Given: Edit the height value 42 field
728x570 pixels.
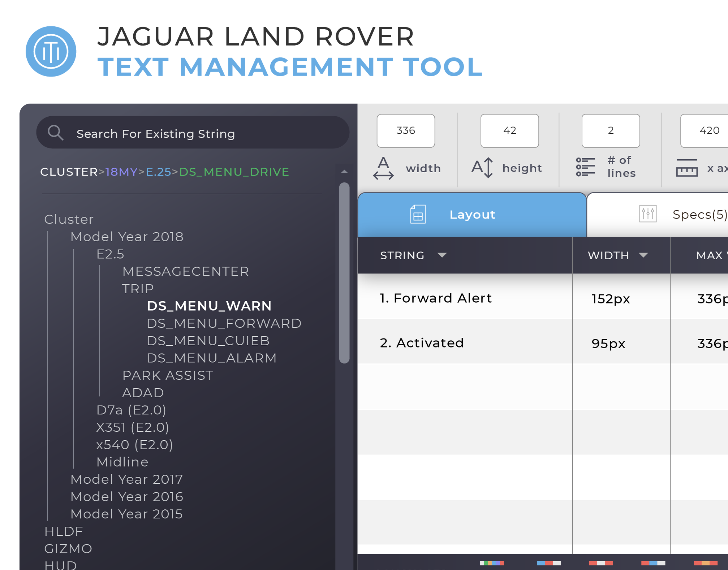Looking at the screenshot, I should (x=509, y=131).
